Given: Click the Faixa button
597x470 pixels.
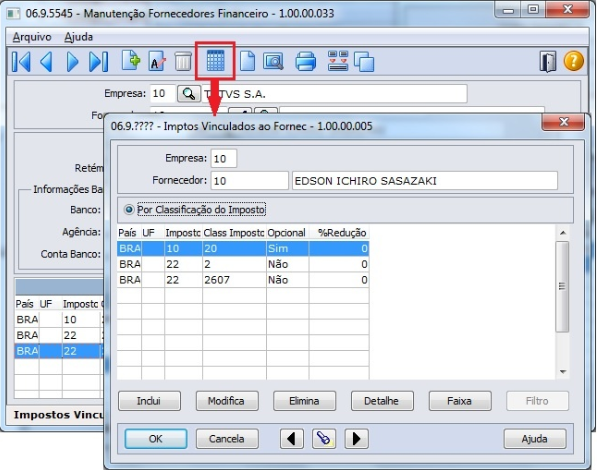Looking at the screenshot, I should (x=460, y=401).
